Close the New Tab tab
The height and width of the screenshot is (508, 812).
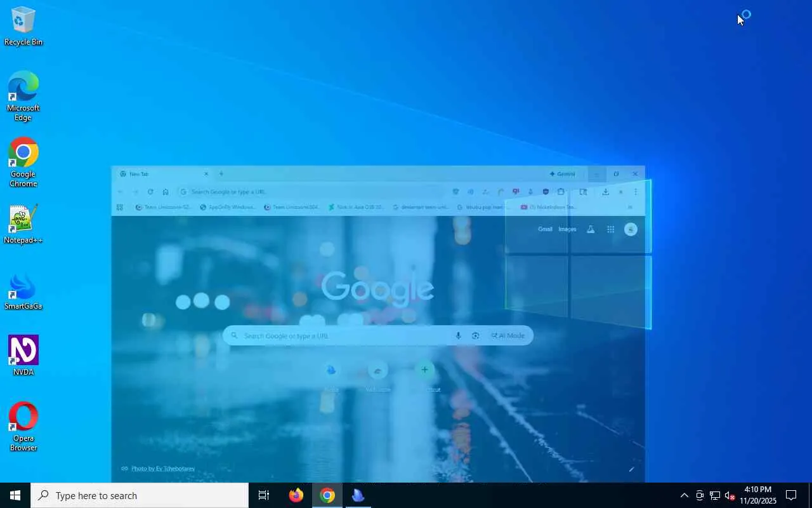[x=206, y=174]
